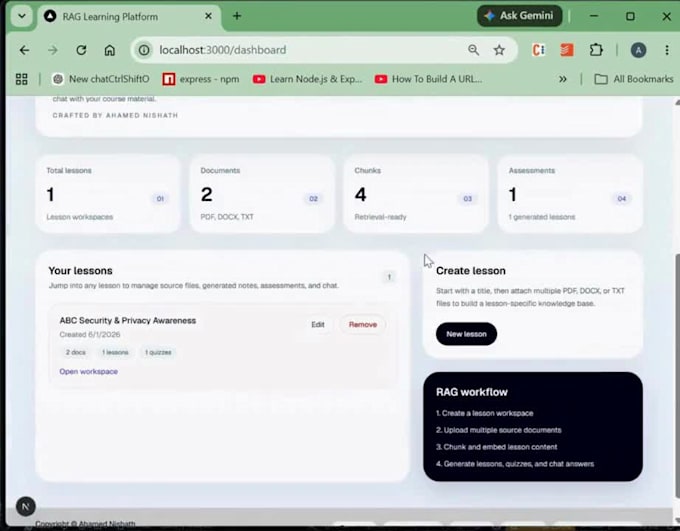
Task: Click 'Chunk and embed lesson content' step
Action: pos(497,447)
